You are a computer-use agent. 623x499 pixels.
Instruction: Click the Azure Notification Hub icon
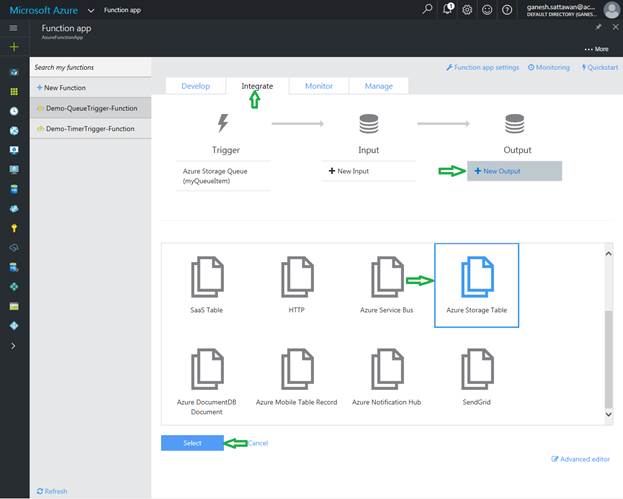(386, 369)
